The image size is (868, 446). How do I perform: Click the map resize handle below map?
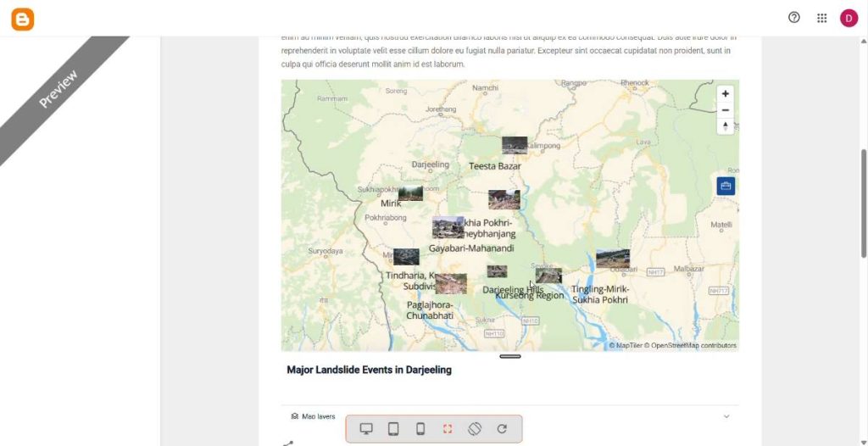coord(509,356)
